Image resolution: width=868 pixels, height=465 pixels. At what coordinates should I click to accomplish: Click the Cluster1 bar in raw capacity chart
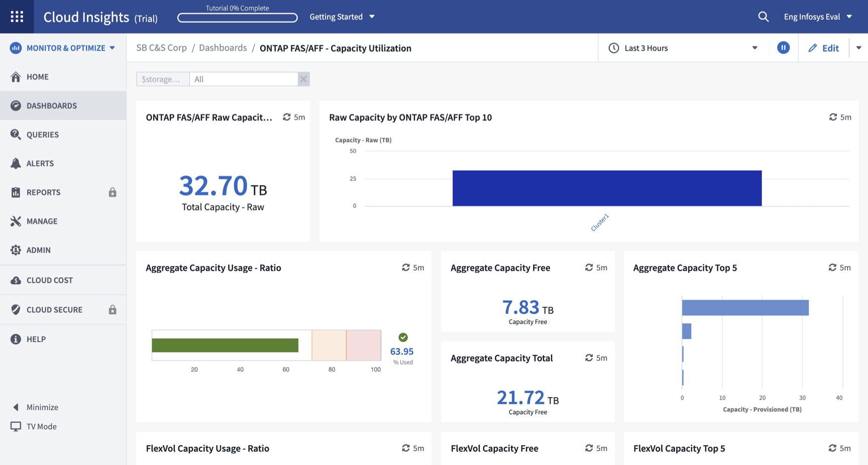[607, 188]
